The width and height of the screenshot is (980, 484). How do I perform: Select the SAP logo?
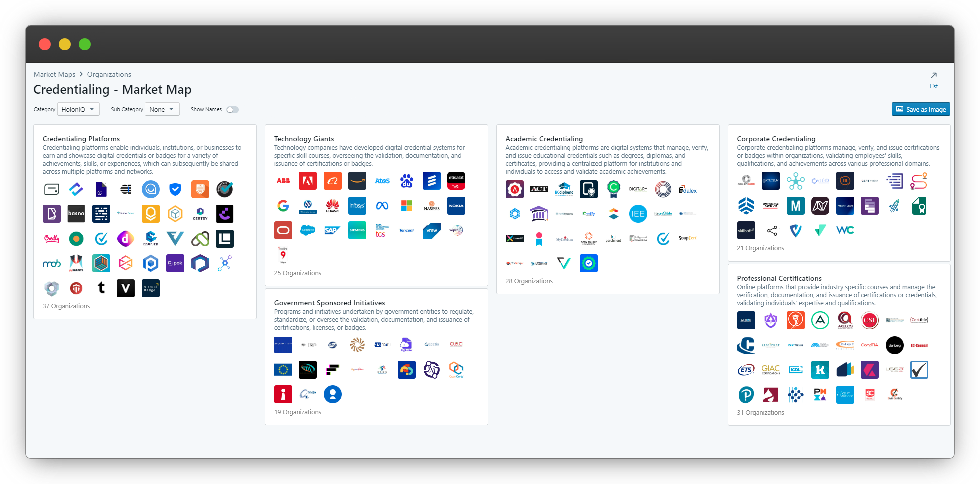click(x=333, y=230)
